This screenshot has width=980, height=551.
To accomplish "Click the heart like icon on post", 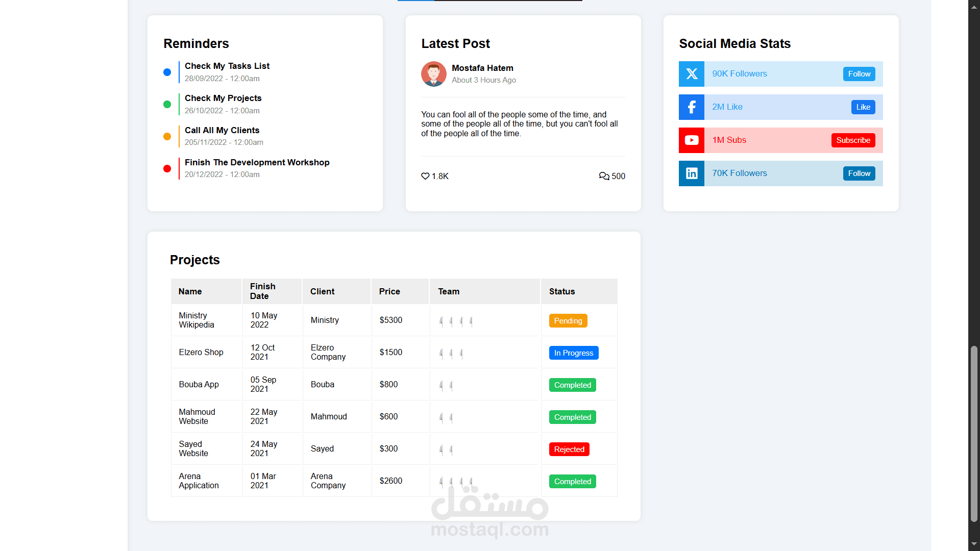I will [x=425, y=176].
